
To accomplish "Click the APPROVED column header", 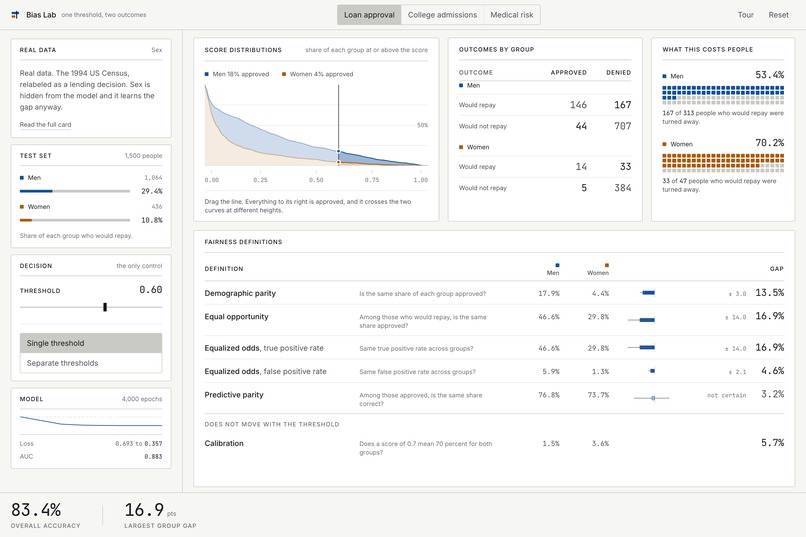I will pos(569,72).
